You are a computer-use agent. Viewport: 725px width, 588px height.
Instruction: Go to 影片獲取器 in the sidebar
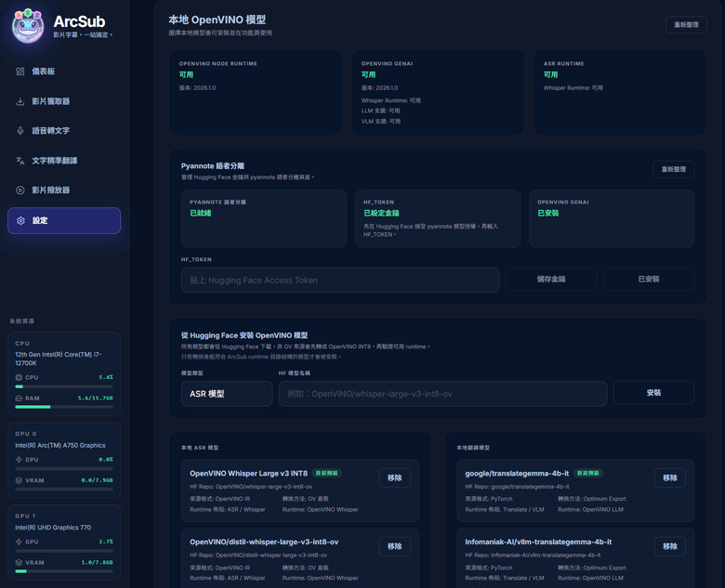point(64,101)
